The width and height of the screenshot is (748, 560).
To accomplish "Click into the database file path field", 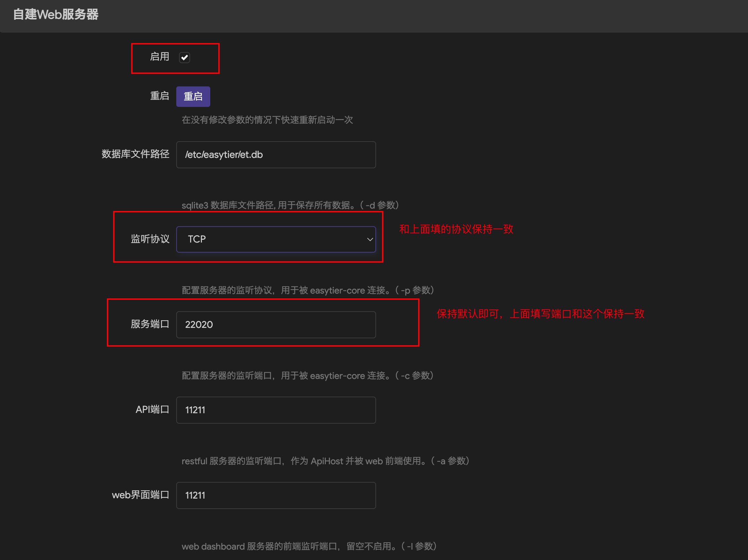I will [x=276, y=155].
